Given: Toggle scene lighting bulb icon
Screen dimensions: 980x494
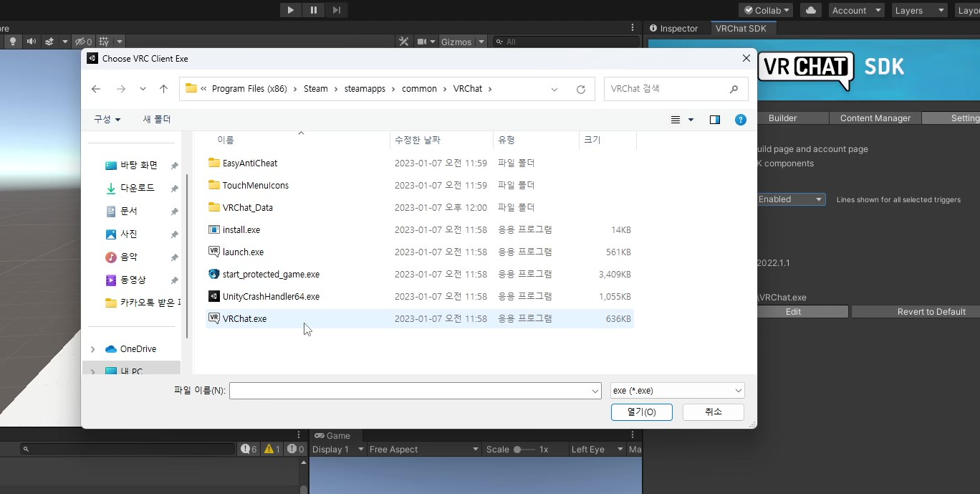Looking at the screenshot, I should (x=13, y=42).
